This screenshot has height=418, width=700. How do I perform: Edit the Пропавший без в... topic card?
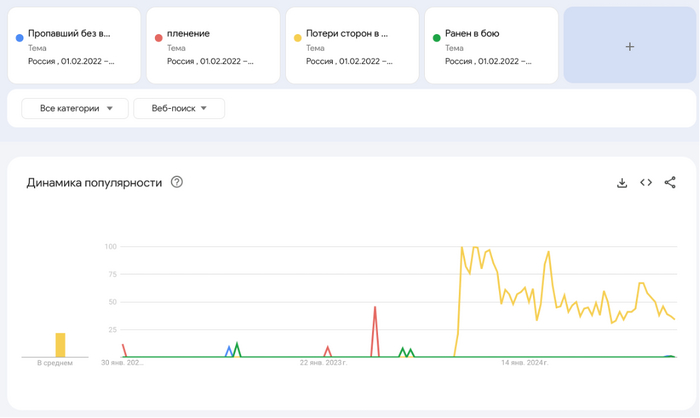pos(74,46)
